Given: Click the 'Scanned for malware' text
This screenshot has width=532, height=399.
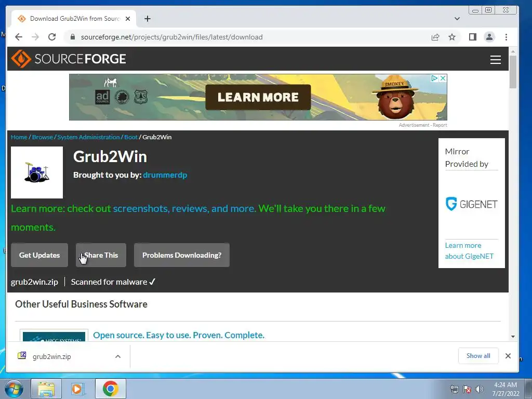Looking at the screenshot, I should coord(113,282).
